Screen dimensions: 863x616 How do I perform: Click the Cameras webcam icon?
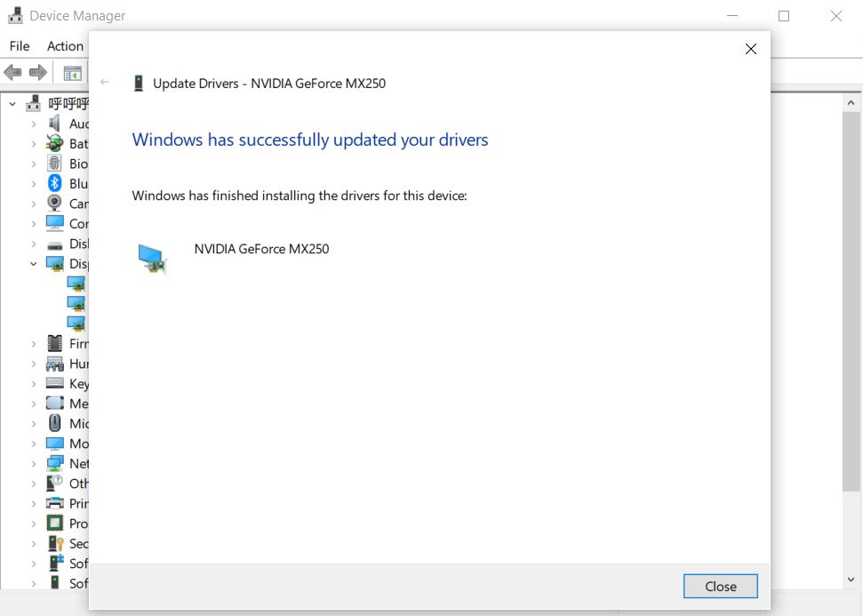pos(54,204)
